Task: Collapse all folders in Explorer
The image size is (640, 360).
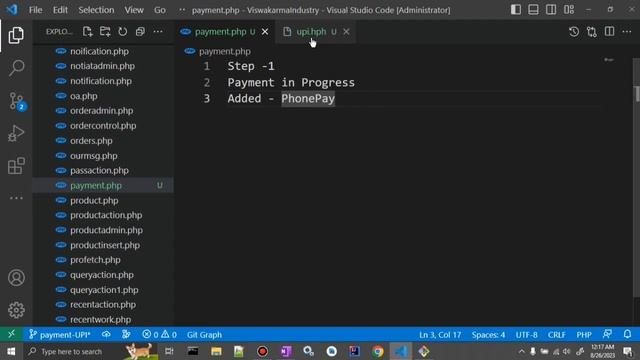Action: [140, 31]
